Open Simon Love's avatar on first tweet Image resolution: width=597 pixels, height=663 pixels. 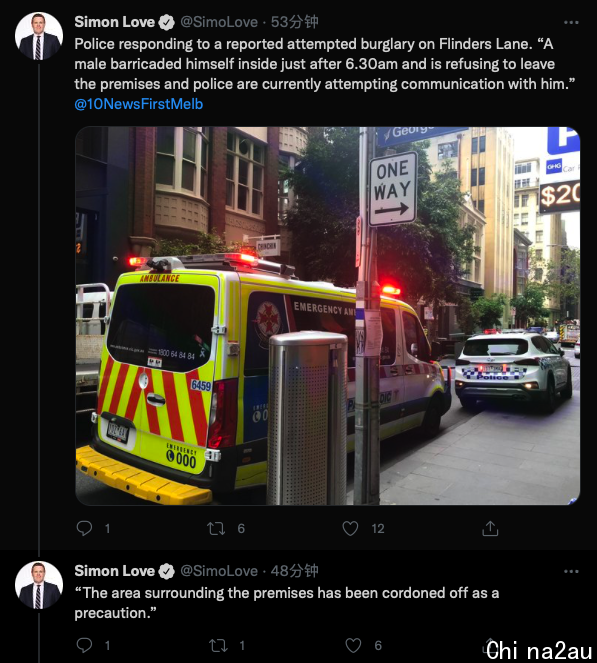39,36
